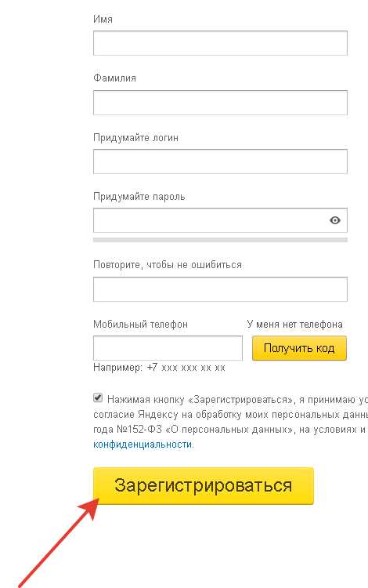The height and width of the screenshot is (588, 368).
Task: Open the У меня нет телефона link
Action: click(294, 324)
